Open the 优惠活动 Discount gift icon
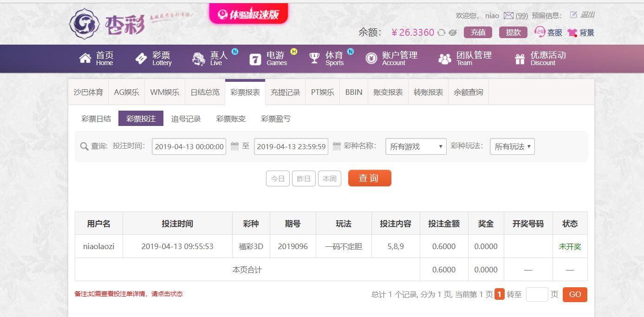 pos(520,59)
